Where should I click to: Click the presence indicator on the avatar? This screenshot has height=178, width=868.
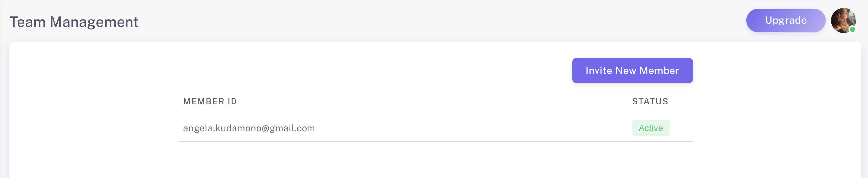852,30
